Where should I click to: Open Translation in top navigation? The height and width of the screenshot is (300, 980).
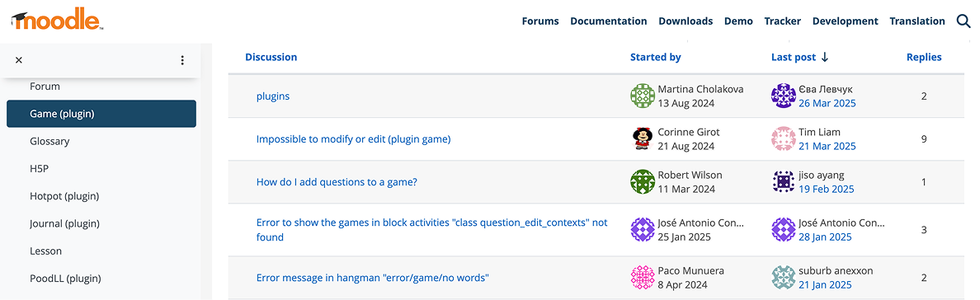[x=916, y=21]
